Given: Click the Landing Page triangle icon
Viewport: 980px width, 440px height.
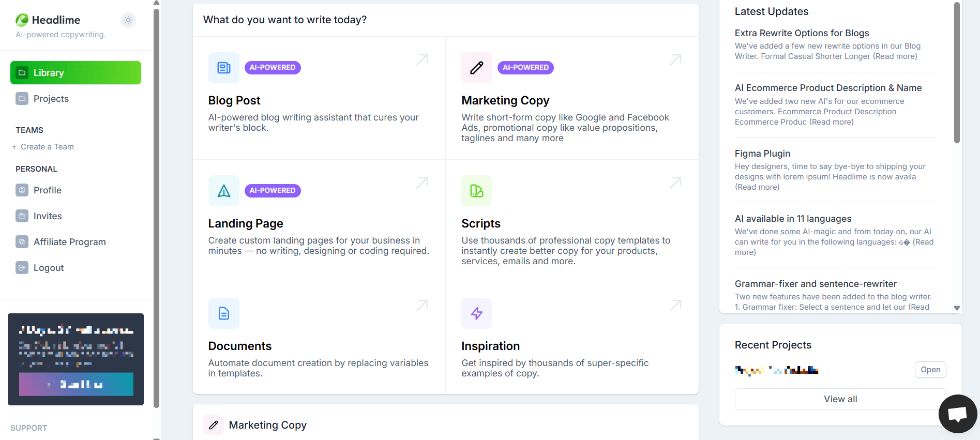Looking at the screenshot, I should click(x=224, y=191).
